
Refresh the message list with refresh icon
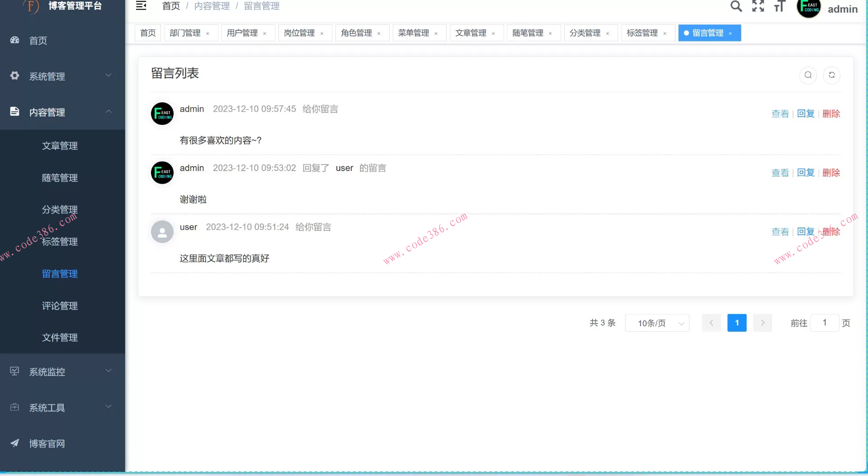pyautogui.click(x=831, y=75)
